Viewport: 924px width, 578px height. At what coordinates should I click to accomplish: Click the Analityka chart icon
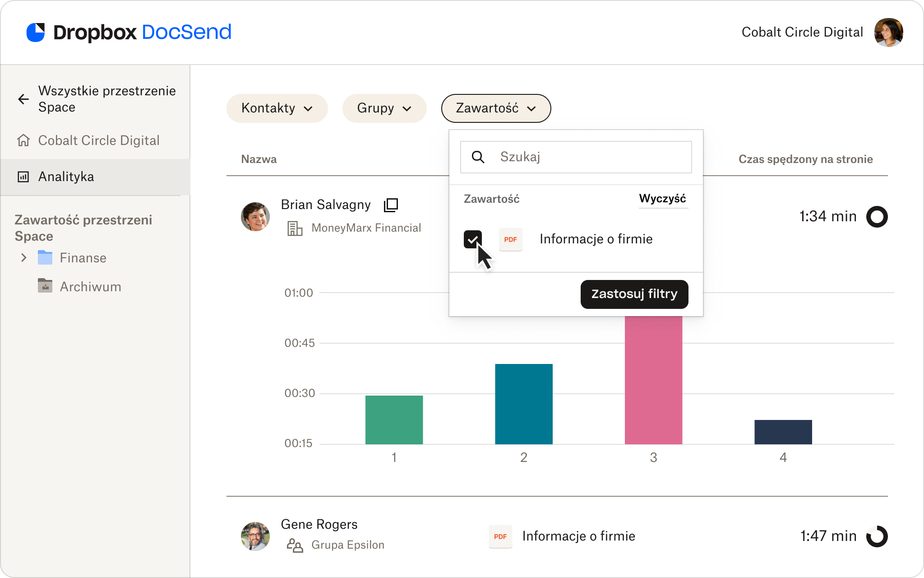pos(23,177)
